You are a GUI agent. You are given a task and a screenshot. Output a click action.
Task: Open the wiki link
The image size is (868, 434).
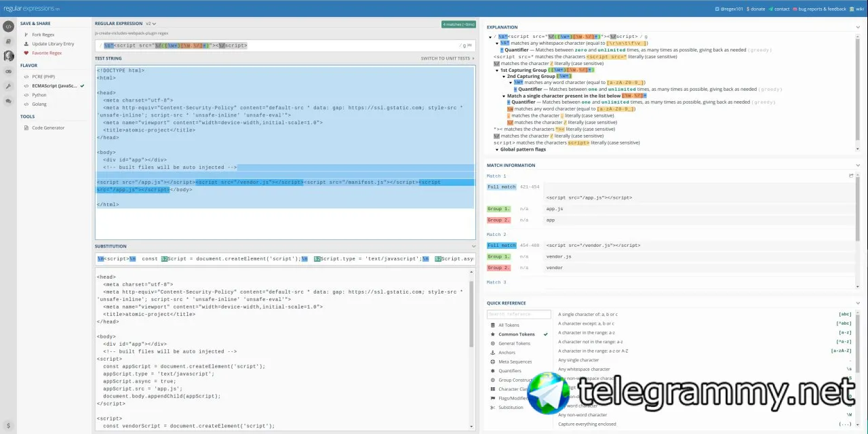[x=856, y=9]
